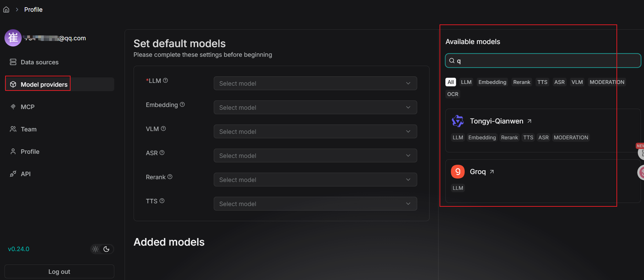The height and width of the screenshot is (280, 644).
Task: Filter available models by Rerank
Action: pyautogui.click(x=522, y=82)
